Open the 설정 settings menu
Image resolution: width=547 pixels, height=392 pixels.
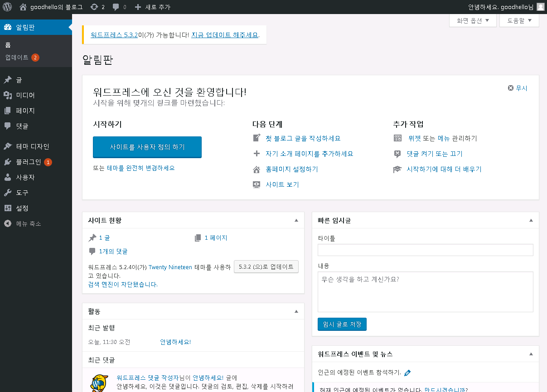pos(36,208)
